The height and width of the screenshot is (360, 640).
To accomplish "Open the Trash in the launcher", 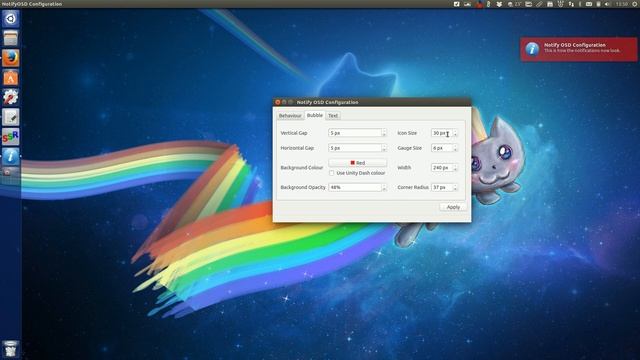I will coord(11,349).
